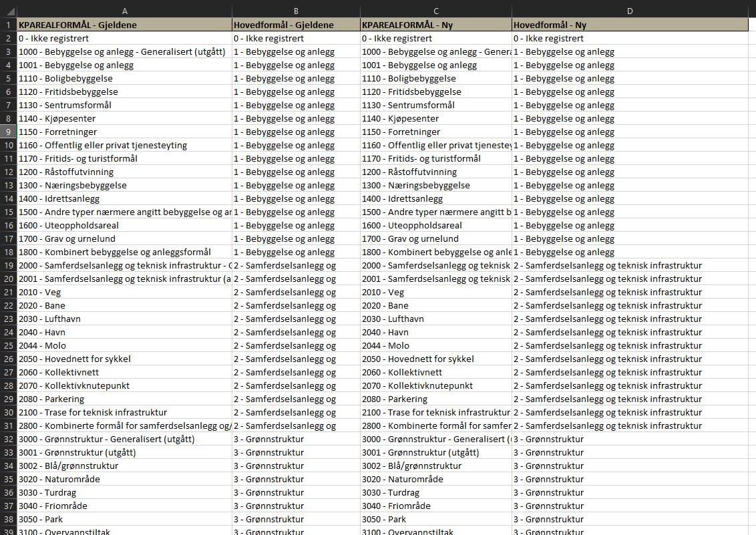
Task: Select '2060 - Kollektivnett' in column A
Action: [124, 373]
